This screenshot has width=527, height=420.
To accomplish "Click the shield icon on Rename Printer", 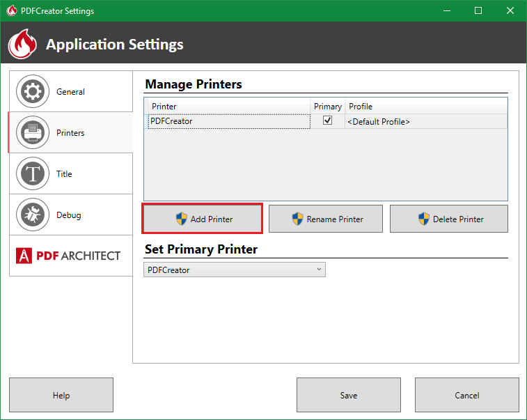I will coord(297,219).
